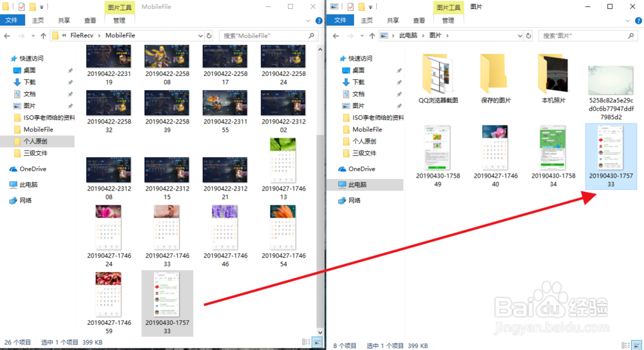Select 此电脑 in MobileFile window sidebar
The image size is (644, 350).
28,185
